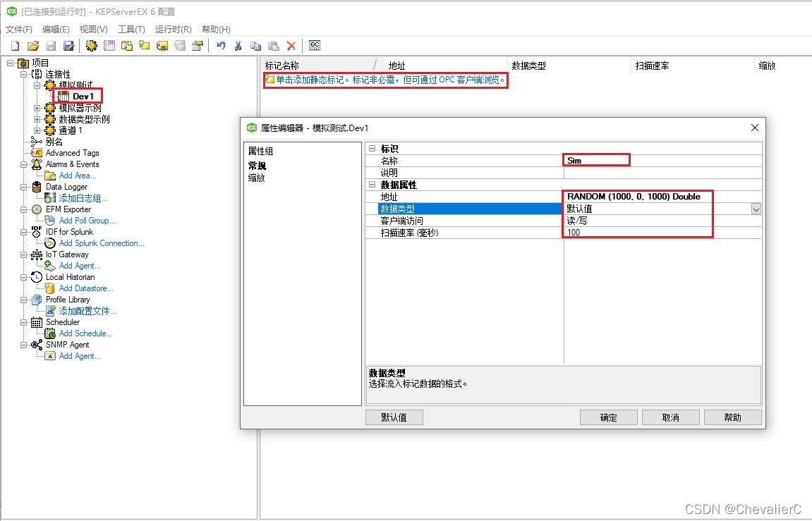Screen dimensions: 812x521
Task: Expand the 数据类型示例 channel node
Action: [x=37, y=120]
